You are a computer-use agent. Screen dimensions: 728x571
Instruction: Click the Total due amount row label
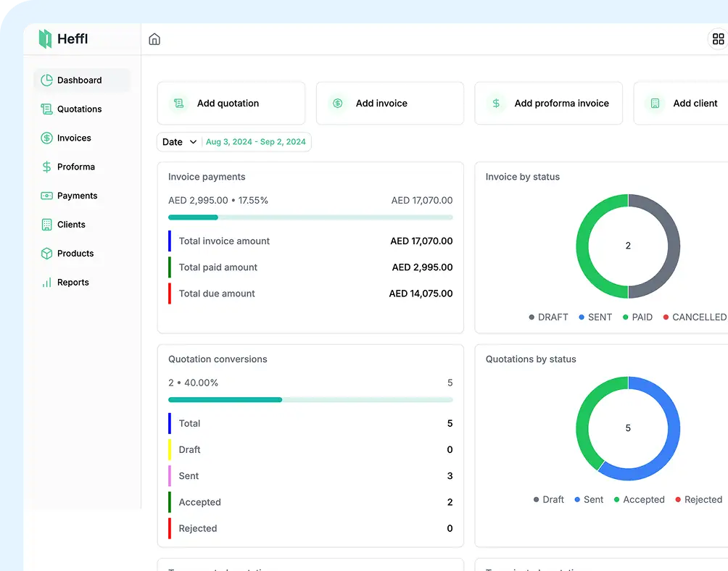tap(217, 293)
